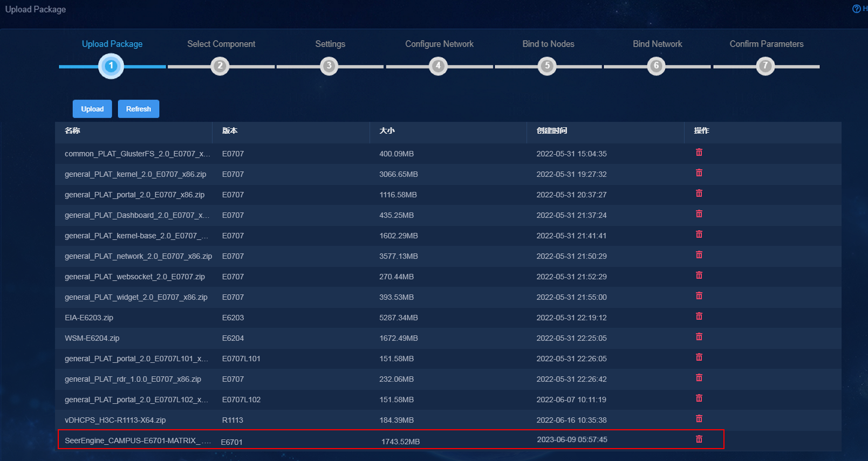Image resolution: width=868 pixels, height=461 pixels.
Task: Click the Refresh button
Action: point(139,109)
